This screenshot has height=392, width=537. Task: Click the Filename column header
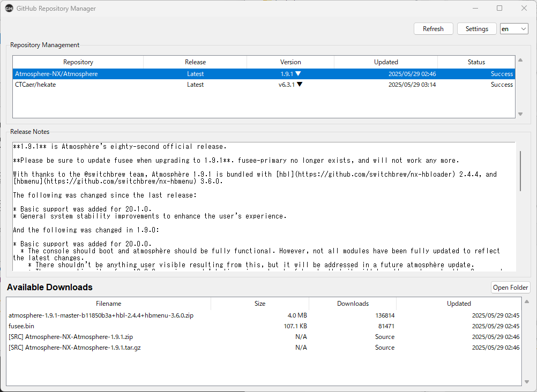click(109, 303)
